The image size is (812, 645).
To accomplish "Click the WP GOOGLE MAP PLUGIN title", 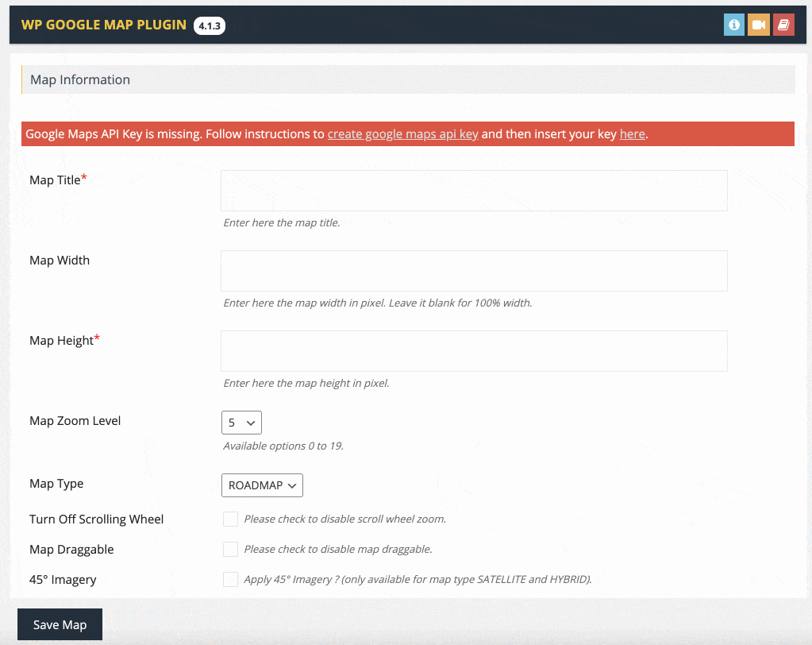I will tap(103, 25).
